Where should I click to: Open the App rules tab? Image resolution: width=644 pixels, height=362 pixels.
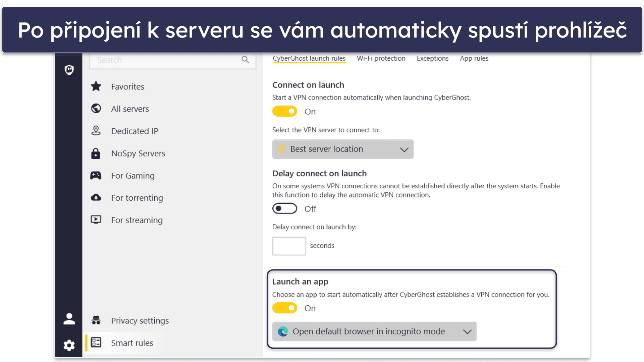[x=474, y=58]
